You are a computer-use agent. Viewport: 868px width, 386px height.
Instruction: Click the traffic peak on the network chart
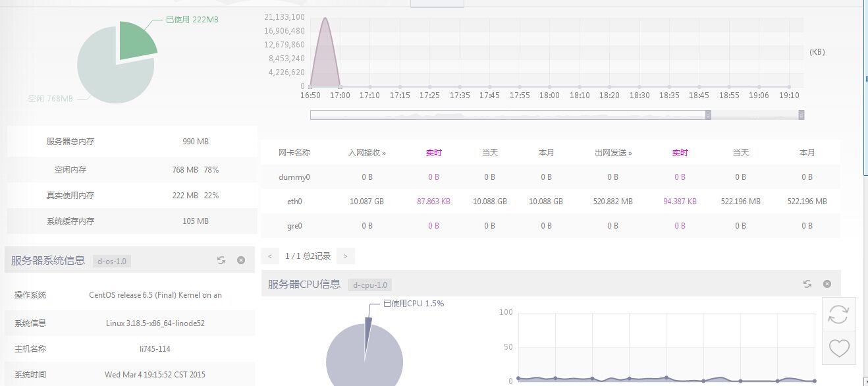click(325, 20)
